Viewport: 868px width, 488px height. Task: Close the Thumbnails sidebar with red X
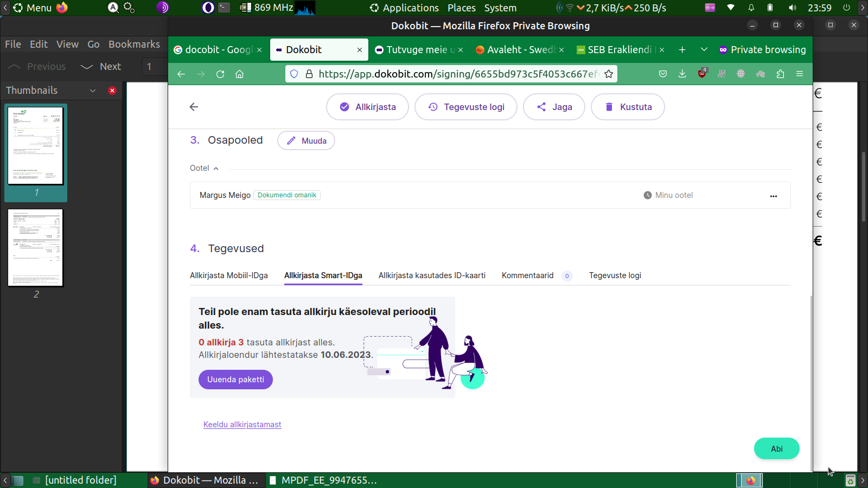pyautogui.click(x=112, y=91)
